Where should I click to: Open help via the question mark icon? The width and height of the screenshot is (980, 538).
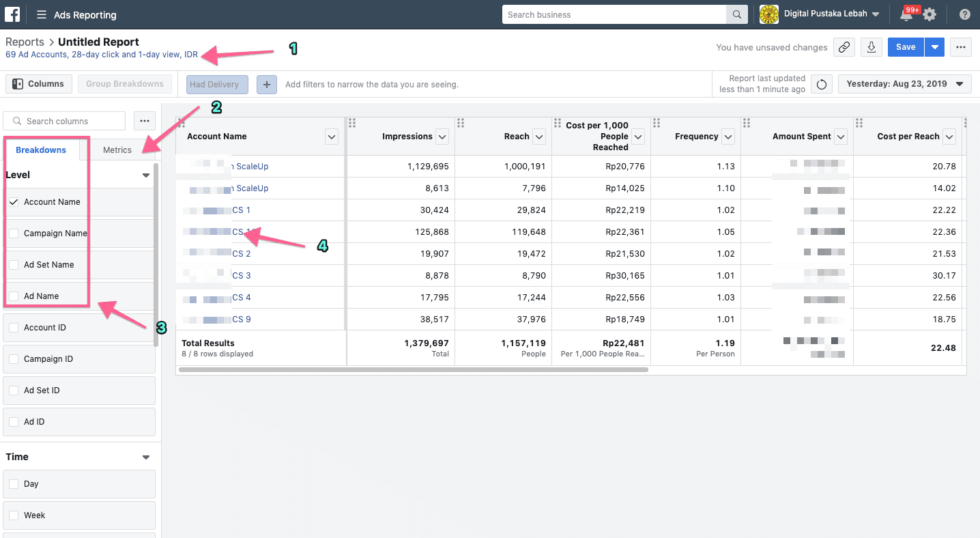pyautogui.click(x=964, y=14)
